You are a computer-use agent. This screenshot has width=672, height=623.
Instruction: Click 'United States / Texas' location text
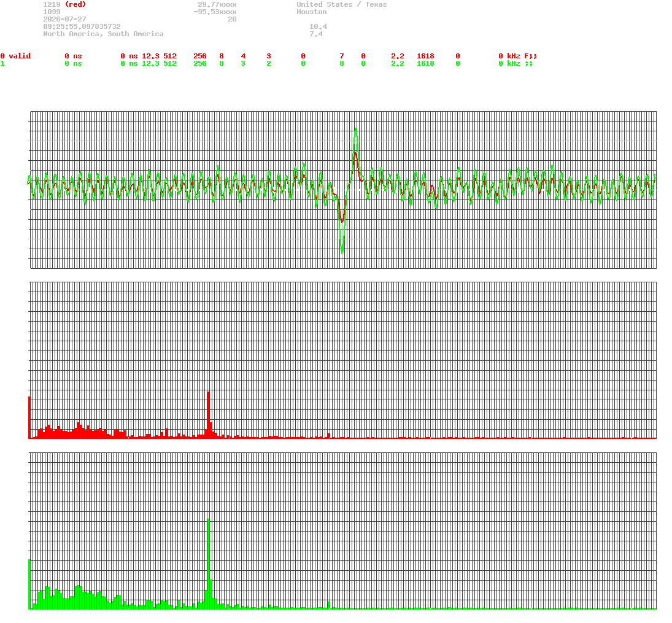342,4
